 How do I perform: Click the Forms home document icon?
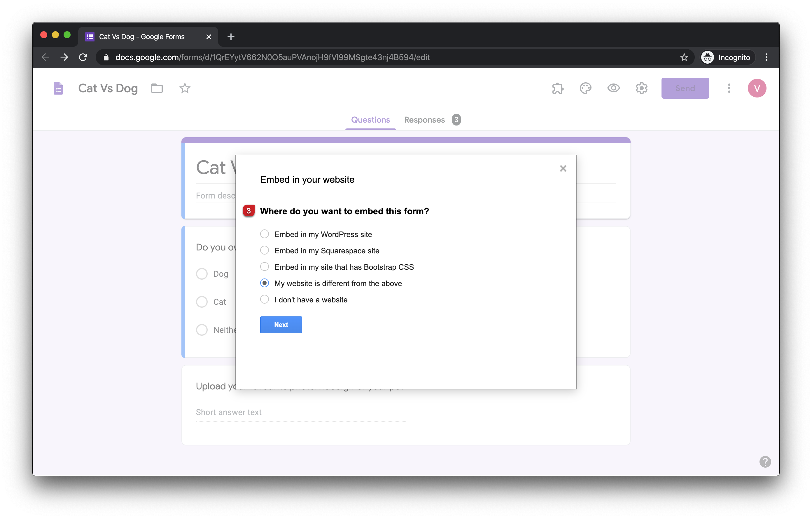pyautogui.click(x=58, y=88)
